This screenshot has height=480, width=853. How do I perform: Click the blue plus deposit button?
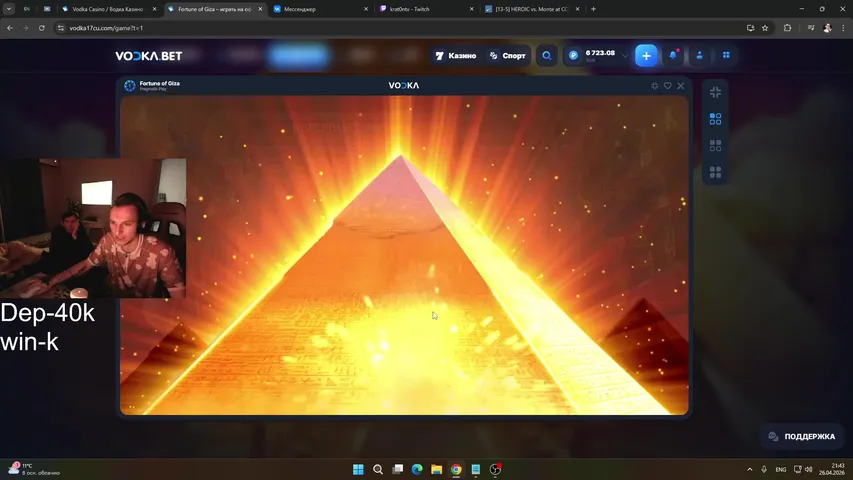(646, 56)
